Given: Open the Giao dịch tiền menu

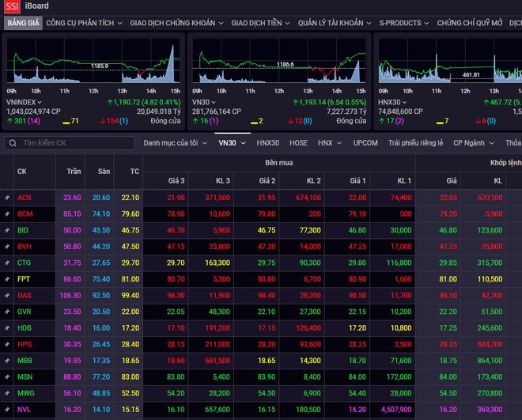Looking at the screenshot, I should coord(252,23).
